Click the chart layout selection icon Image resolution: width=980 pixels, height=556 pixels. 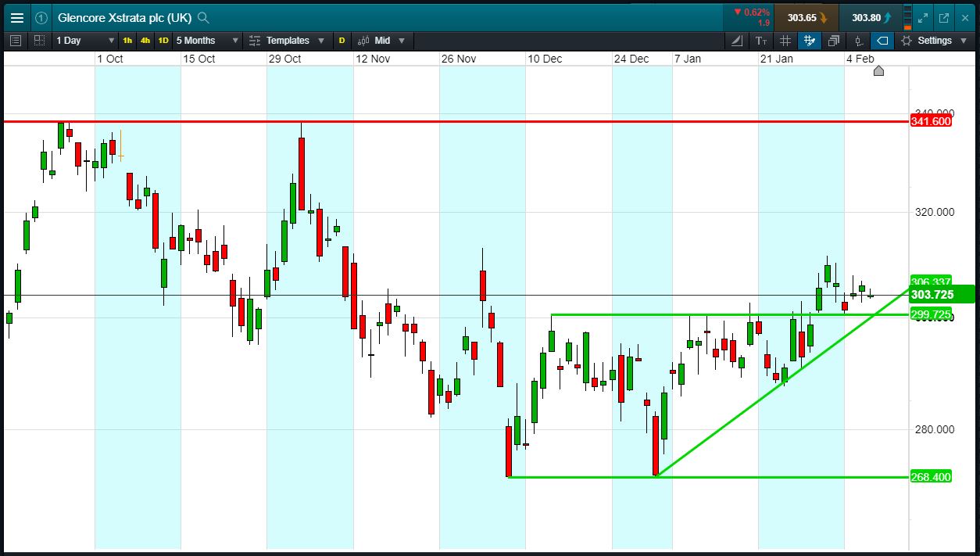point(39,40)
